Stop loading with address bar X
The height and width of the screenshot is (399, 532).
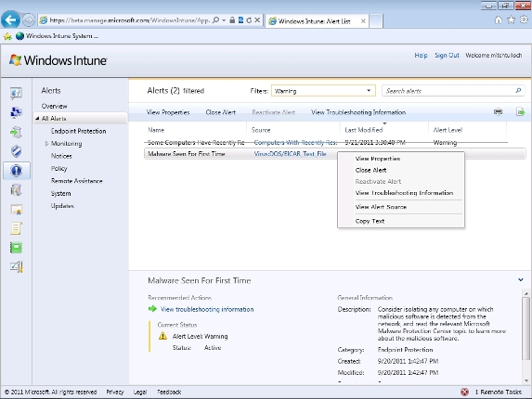point(257,20)
